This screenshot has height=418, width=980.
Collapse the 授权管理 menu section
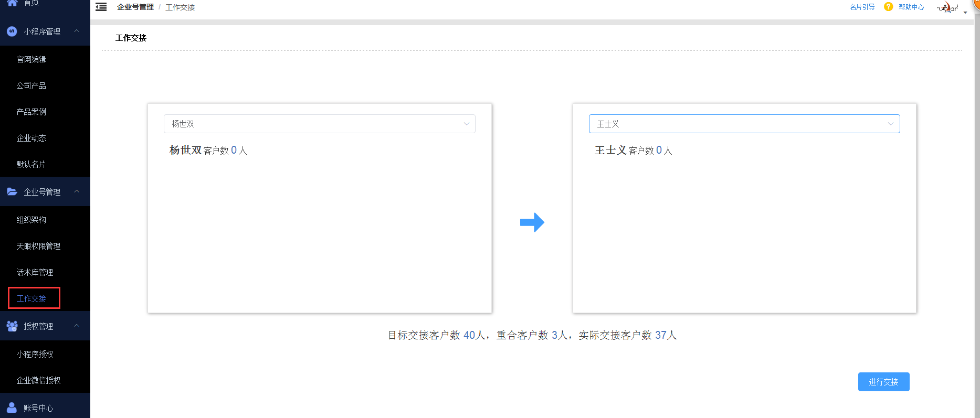pyautogui.click(x=77, y=326)
